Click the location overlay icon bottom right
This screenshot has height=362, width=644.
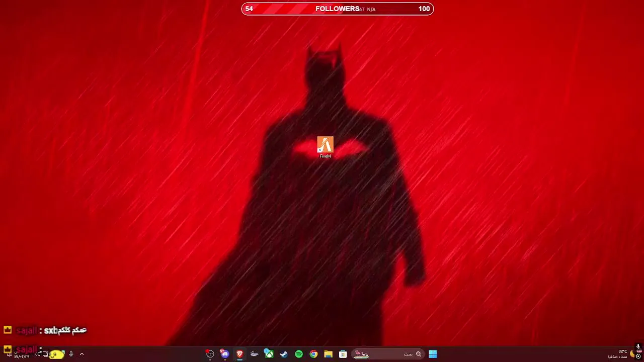click(x=638, y=356)
